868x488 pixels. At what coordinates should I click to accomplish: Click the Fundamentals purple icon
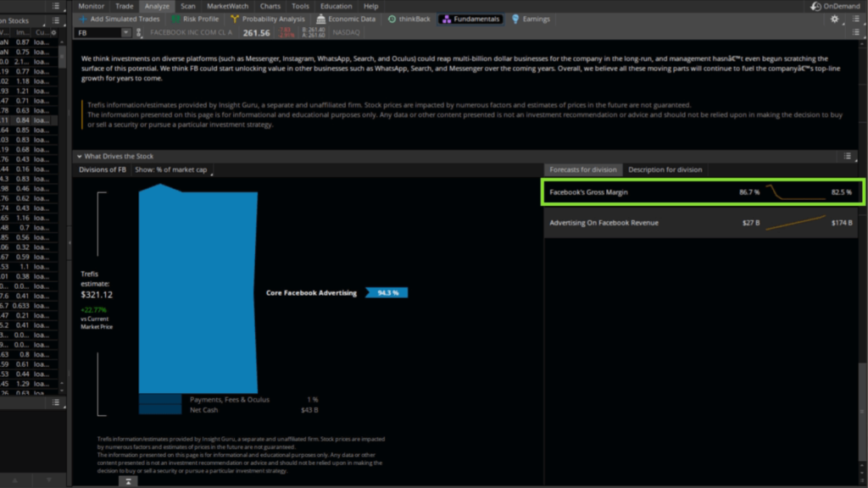click(447, 19)
